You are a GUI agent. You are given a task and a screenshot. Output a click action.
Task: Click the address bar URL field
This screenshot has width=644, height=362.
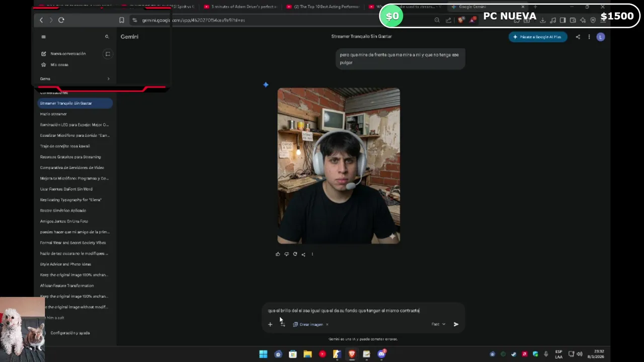point(282,20)
